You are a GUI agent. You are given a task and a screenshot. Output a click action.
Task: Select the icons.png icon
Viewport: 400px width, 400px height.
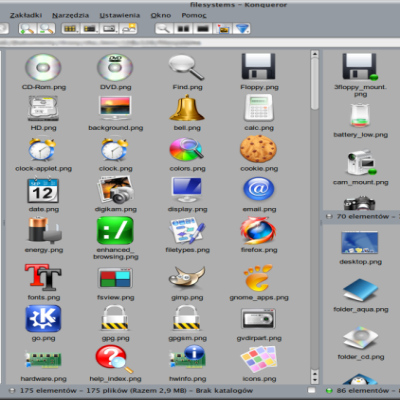tap(259, 359)
